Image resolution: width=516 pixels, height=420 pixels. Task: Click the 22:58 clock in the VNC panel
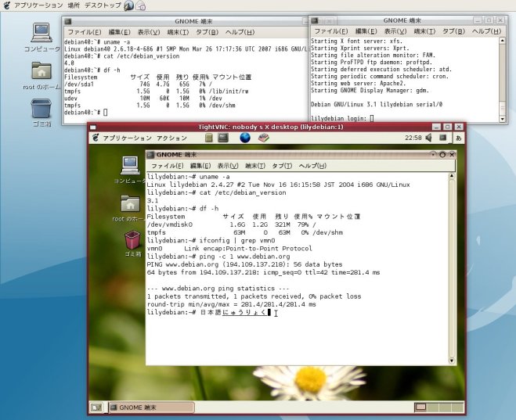413,138
